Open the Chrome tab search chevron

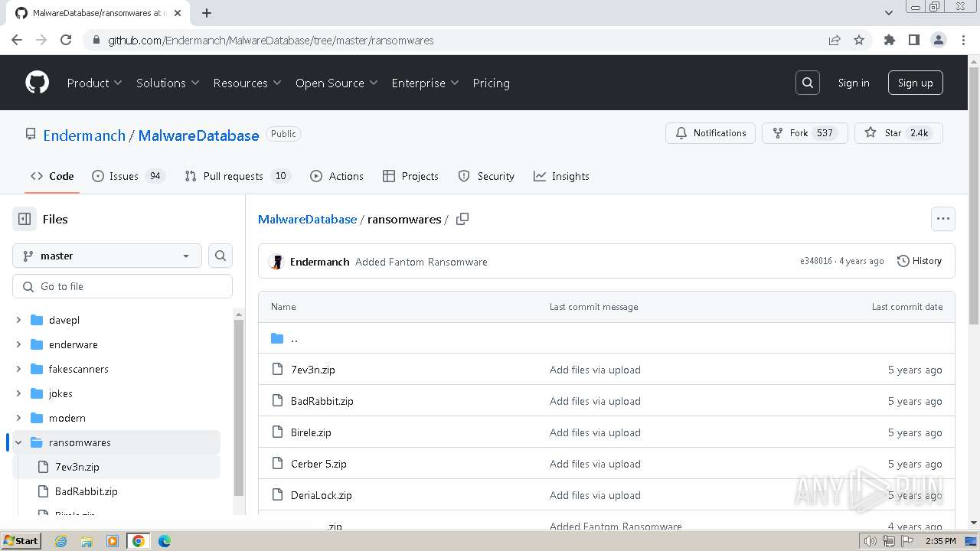pos(889,13)
